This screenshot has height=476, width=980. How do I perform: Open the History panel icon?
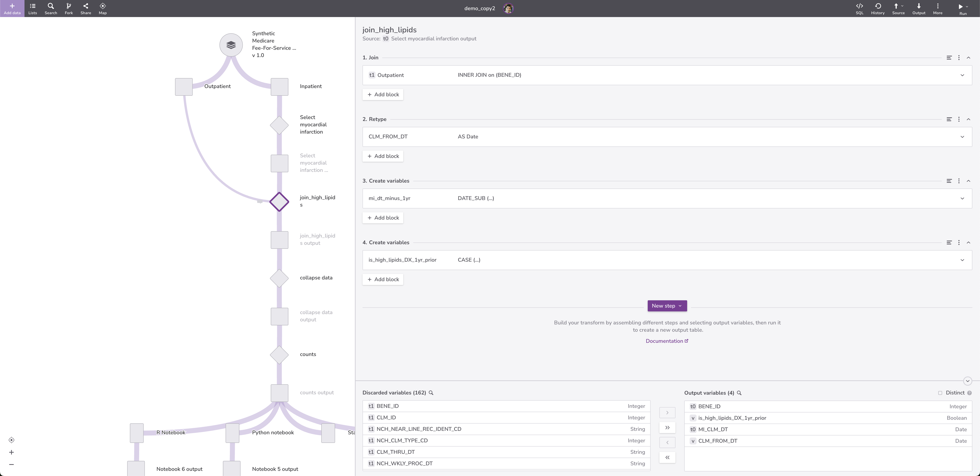tap(878, 8)
